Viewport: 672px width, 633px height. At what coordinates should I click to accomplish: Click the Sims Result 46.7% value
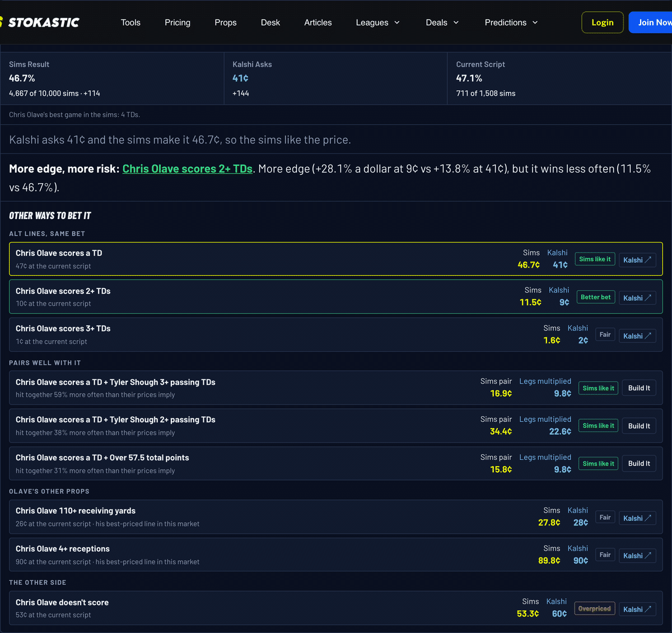[22, 78]
